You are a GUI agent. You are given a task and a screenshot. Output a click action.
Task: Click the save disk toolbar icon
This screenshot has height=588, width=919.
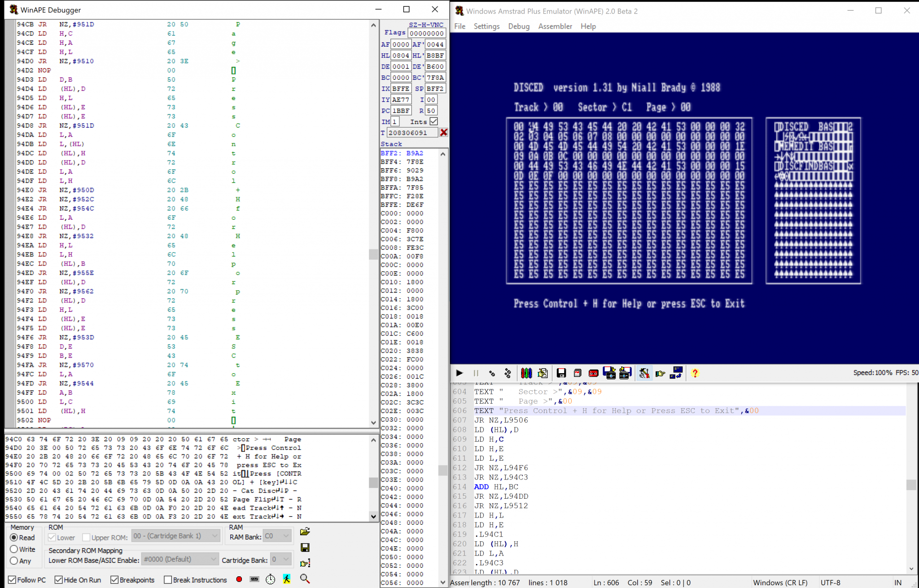[x=560, y=373]
